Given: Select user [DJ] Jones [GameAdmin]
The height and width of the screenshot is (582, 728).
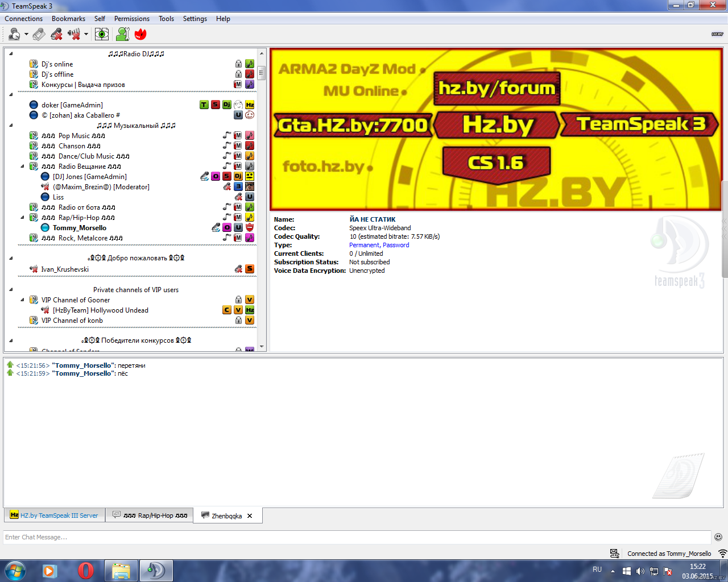Looking at the screenshot, I should point(90,177).
